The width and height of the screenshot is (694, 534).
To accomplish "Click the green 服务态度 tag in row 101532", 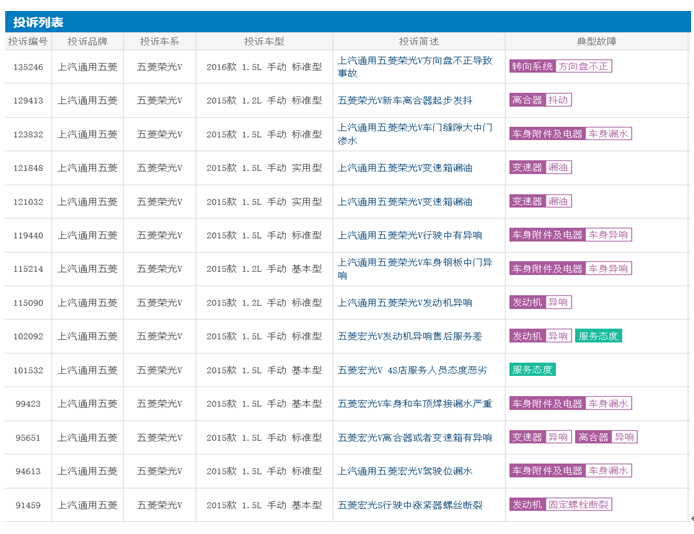I will coord(532,370).
